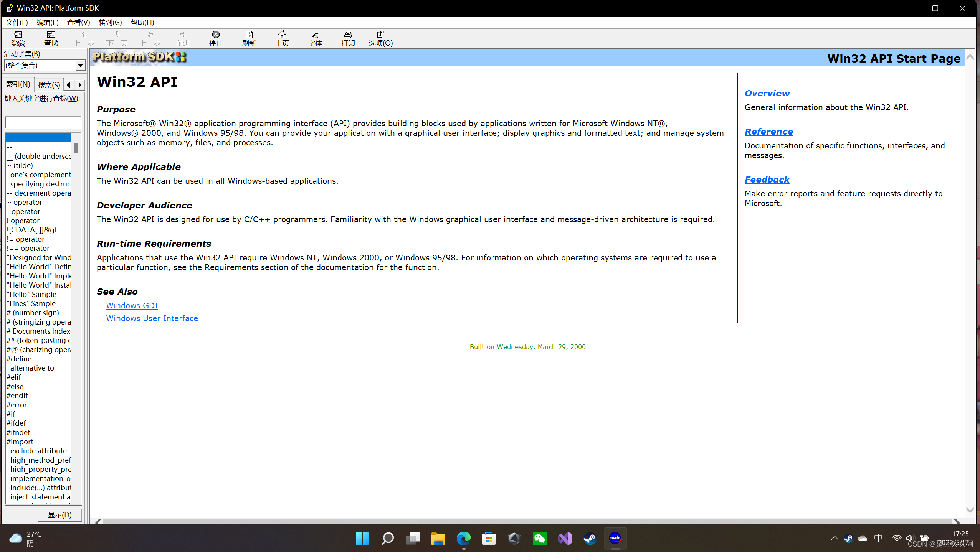
Task: Click the index list vertical scrollbar thumb
Action: 76,148
